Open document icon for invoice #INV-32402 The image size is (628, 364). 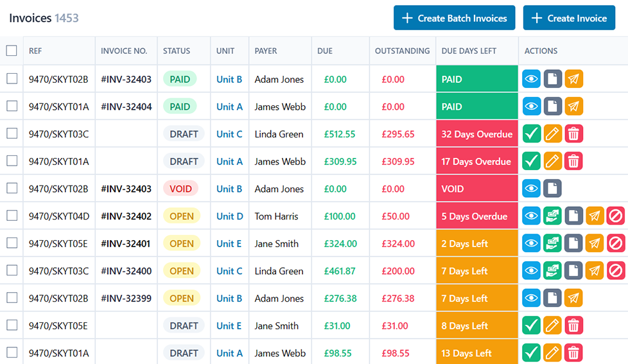573,216
